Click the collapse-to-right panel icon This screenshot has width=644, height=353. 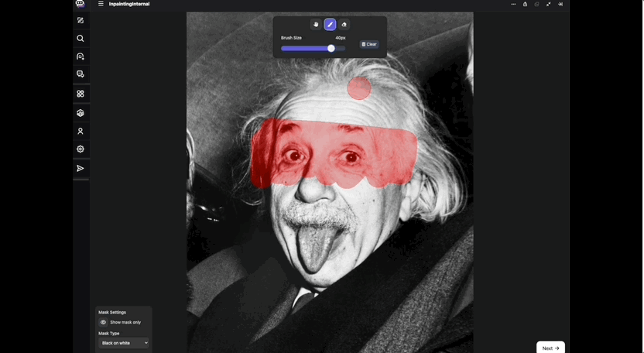click(x=560, y=4)
